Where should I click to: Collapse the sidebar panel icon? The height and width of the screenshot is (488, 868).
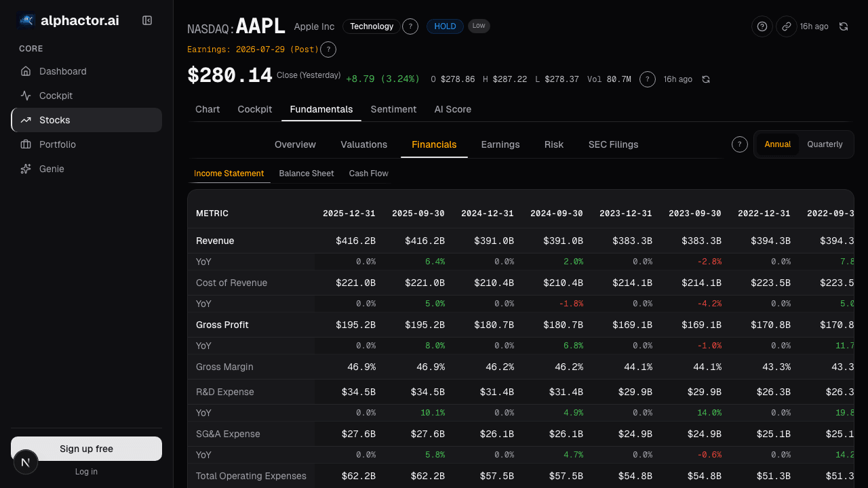[147, 20]
